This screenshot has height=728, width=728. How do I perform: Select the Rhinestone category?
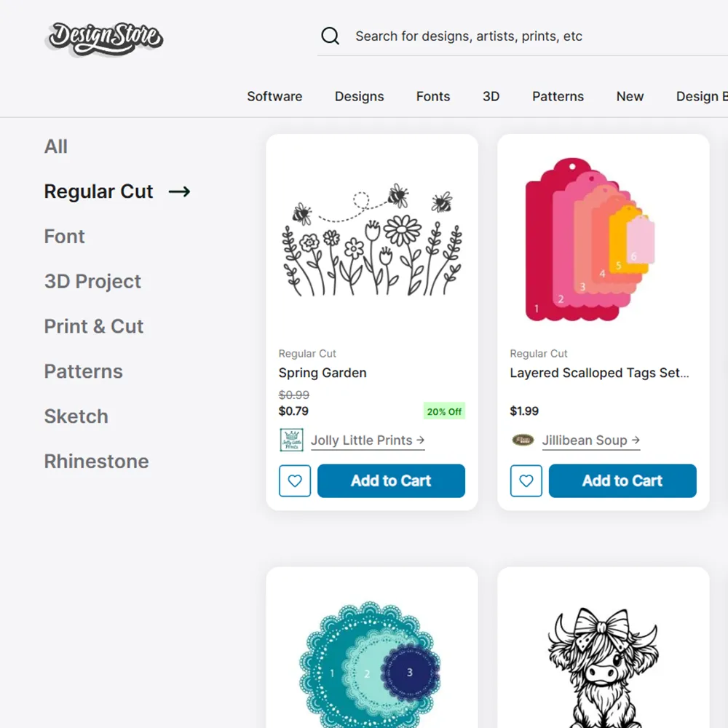click(96, 461)
